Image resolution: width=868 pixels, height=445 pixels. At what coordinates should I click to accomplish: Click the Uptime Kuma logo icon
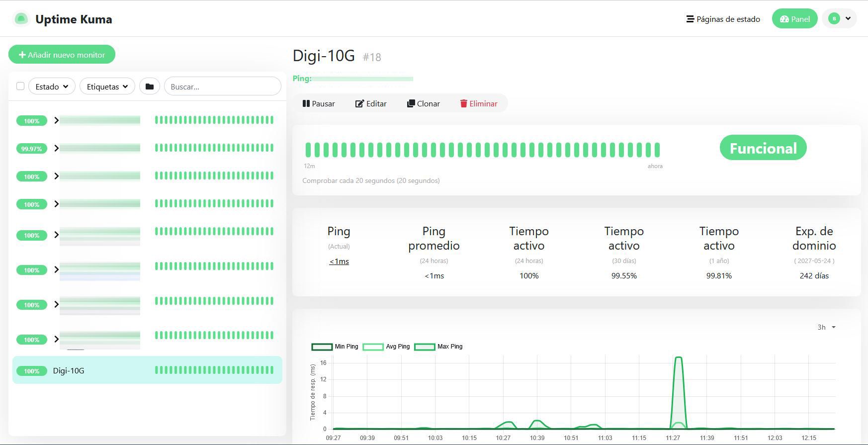21,19
